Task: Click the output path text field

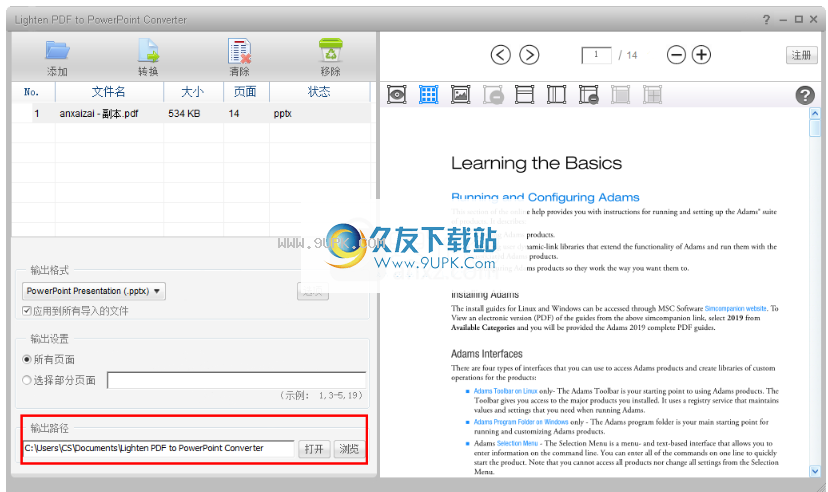Action: coord(158,448)
